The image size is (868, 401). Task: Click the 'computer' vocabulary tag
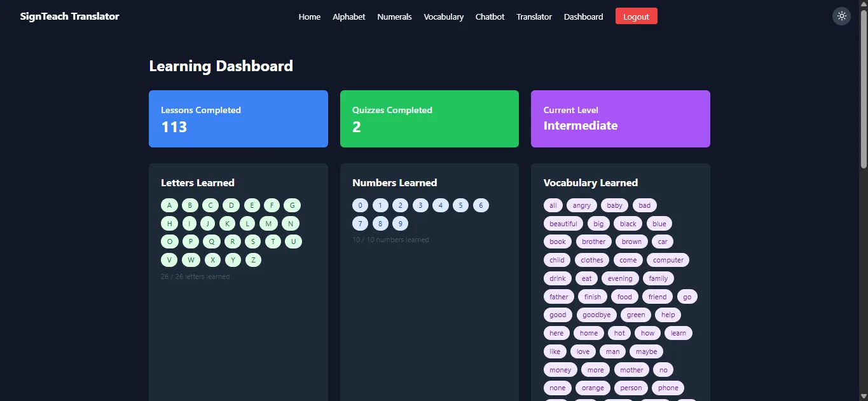point(668,260)
